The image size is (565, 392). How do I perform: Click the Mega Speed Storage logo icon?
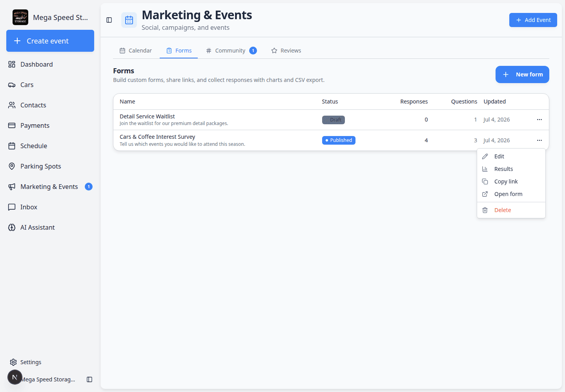point(20,17)
